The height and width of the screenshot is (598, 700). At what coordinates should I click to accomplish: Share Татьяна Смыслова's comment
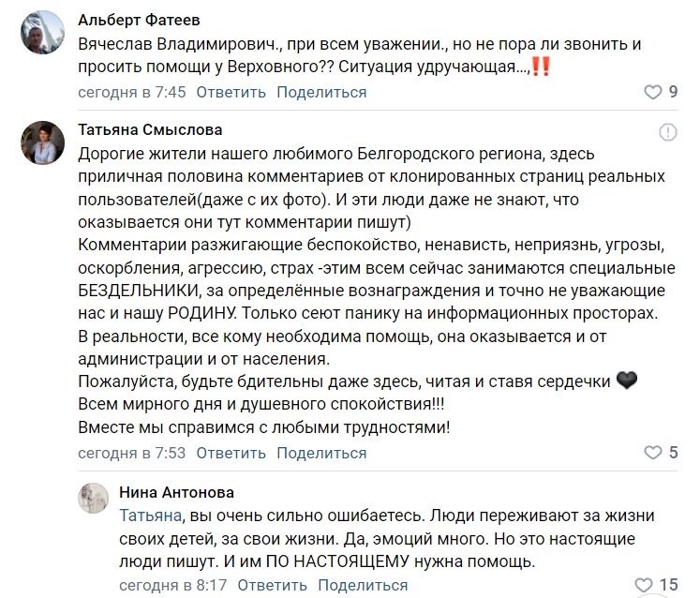[x=321, y=453]
